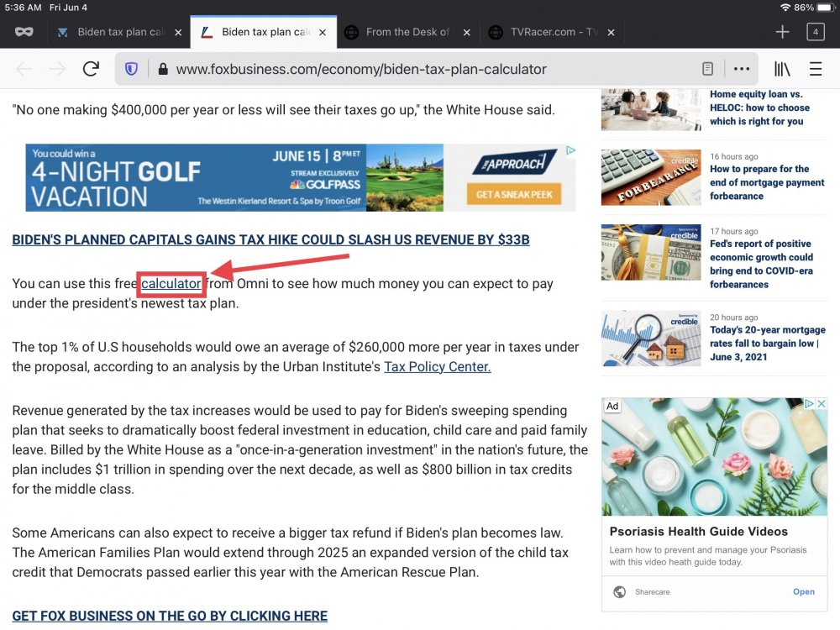Click the AdChoices icon on Psoriasis ad
The image size is (840, 630).
[810, 403]
